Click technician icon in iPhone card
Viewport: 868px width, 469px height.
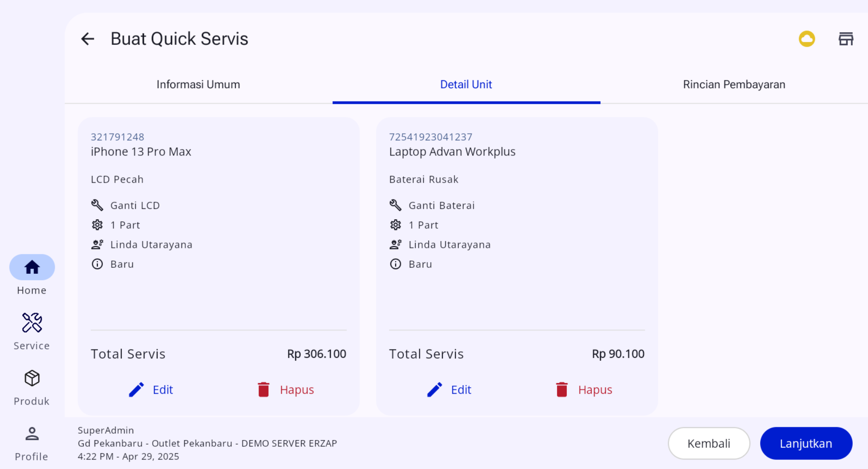(97, 245)
